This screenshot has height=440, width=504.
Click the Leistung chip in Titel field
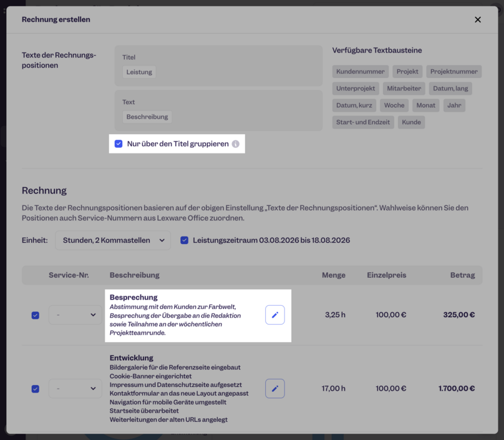(x=139, y=72)
